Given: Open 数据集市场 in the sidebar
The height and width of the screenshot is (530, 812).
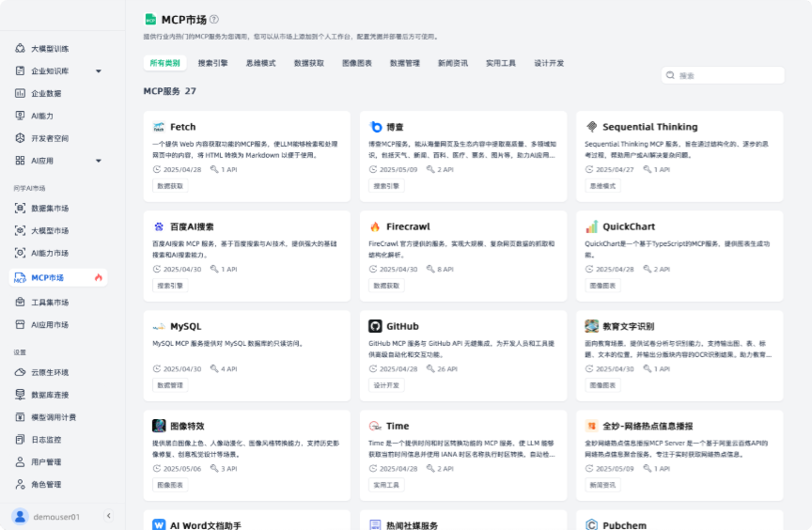Looking at the screenshot, I should (50, 208).
